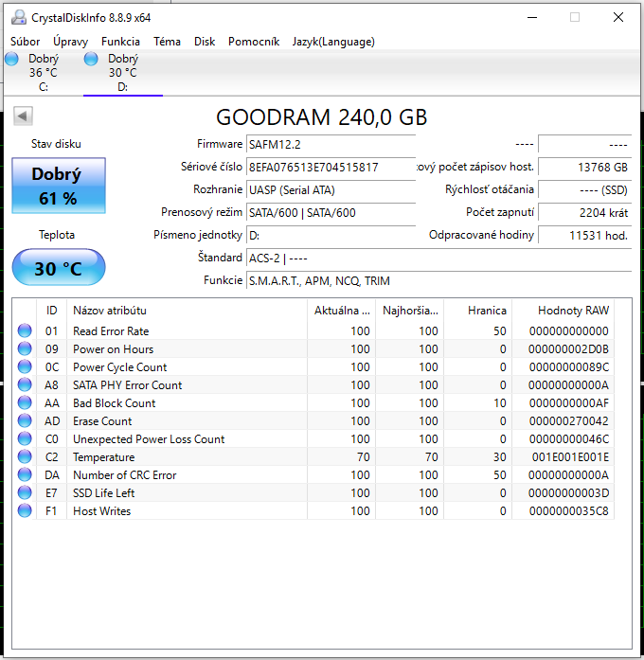This screenshot has width=644, height=660.
Task: Click status orb of Power Cycle Count row
Action: [x=25, y=367]
